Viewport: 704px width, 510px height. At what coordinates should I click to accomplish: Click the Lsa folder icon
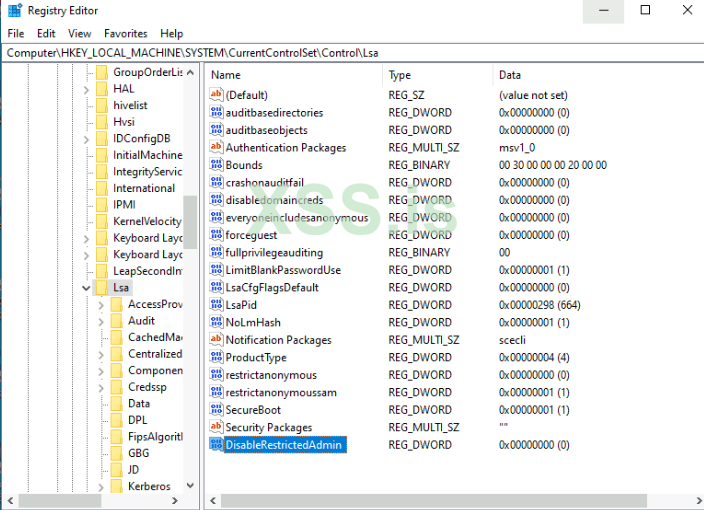(x=102, y=287)
